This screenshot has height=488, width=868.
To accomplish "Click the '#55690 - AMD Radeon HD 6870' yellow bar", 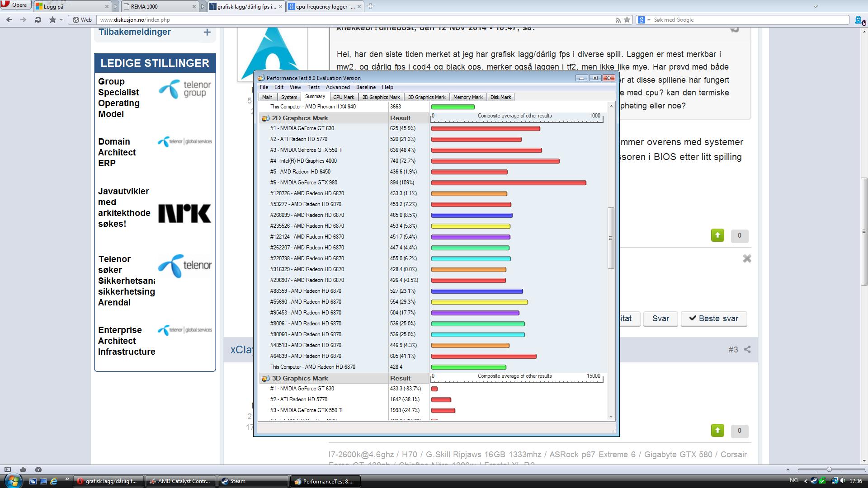I will point(479,302).
